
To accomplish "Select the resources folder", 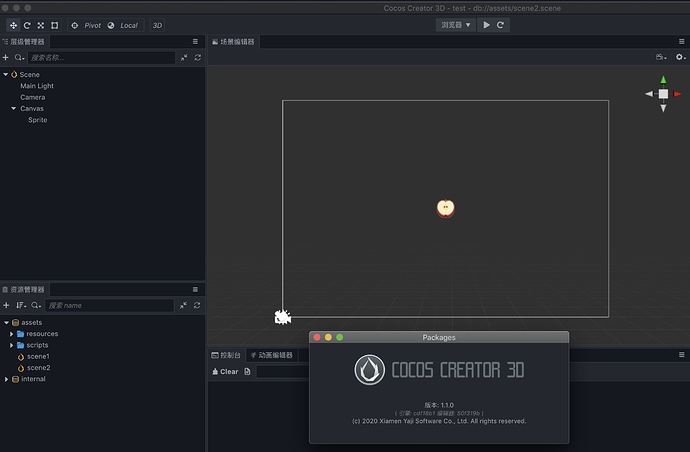I will click(42, 334).
